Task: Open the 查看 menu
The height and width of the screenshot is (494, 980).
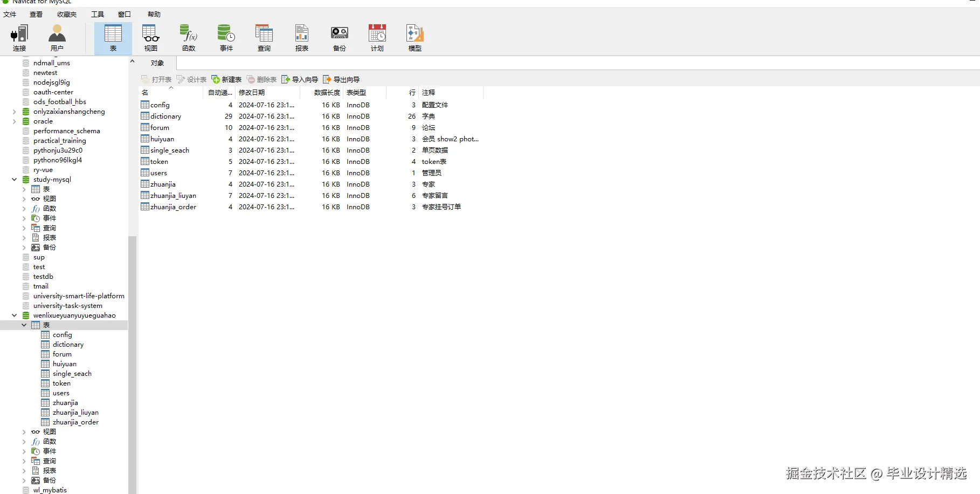Action: pyautogui.click(x=36, y=15)
